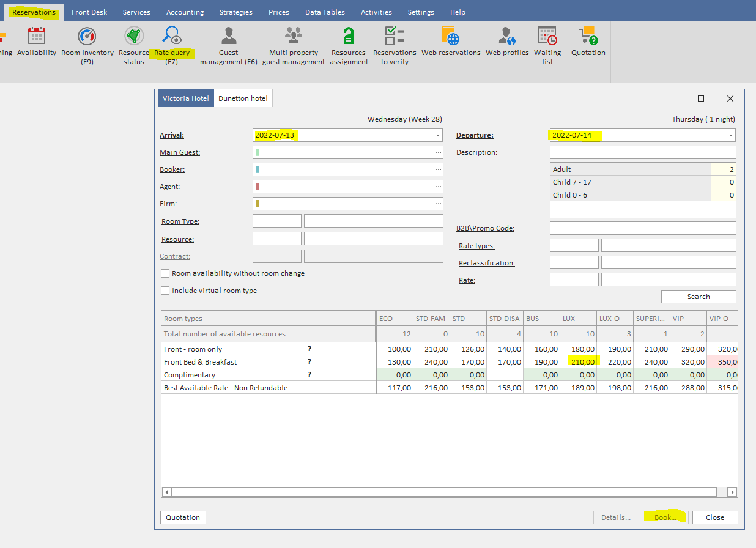Click the rate grid horizontal scrollbar

(x=444, y=492)
